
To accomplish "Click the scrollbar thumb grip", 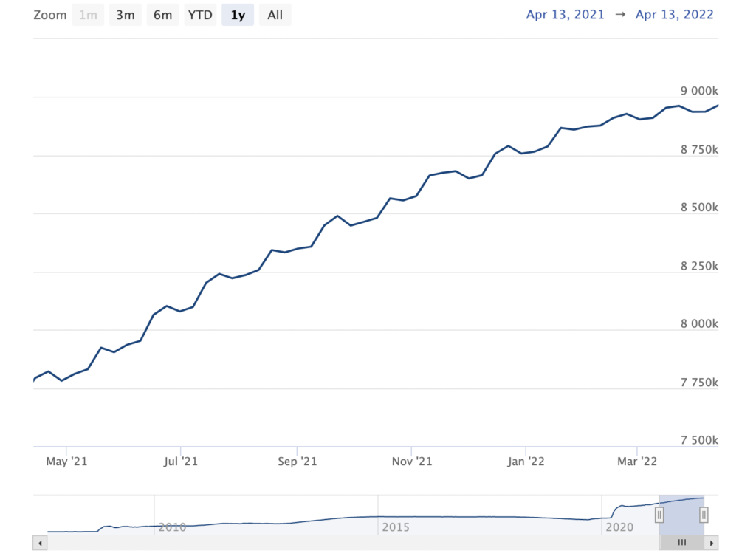I will click(x=681, y=543).
